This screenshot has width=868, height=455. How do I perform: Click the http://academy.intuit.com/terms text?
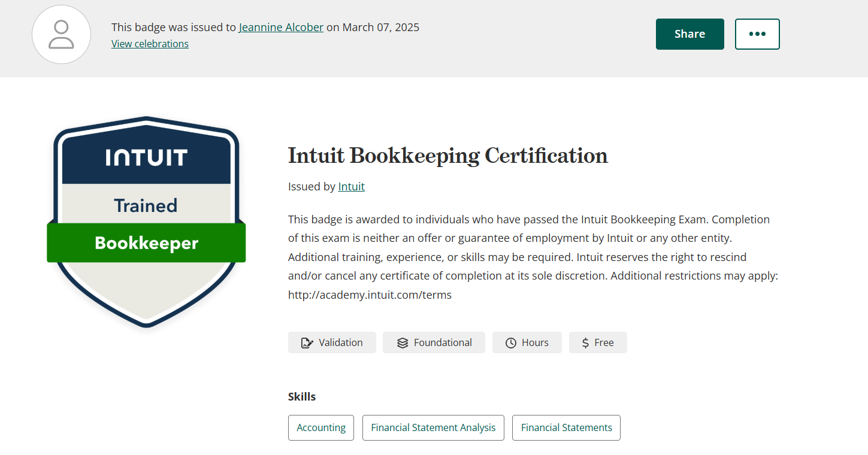pyautogui.click(x=370, y=295)
